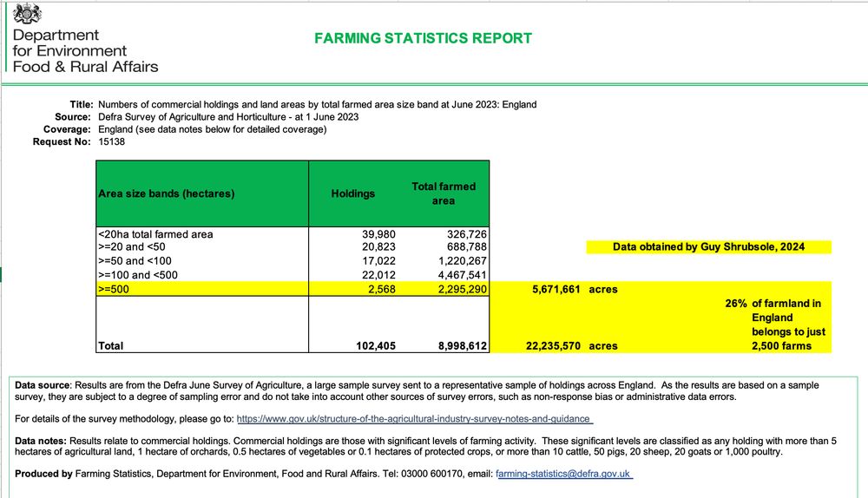Click Request No value 15138
The height and width of the screenshot is (498, 868).
(112, 141)
